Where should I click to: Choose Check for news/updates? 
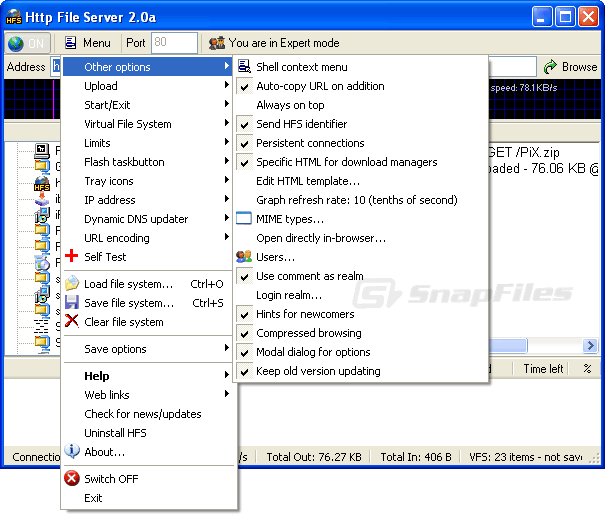coord(149,414)
